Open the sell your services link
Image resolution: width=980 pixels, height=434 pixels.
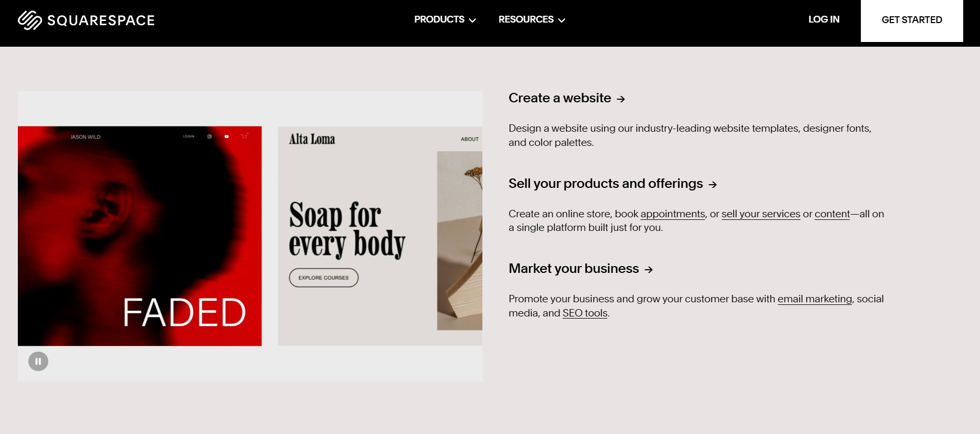[761, 214]
